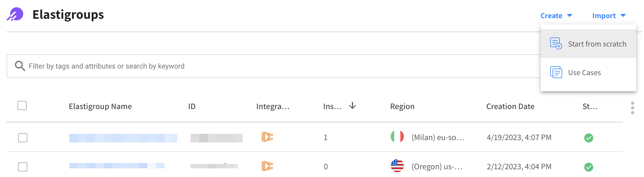
Task: Click the Use Cases document icon
Action: coord(556,72)
